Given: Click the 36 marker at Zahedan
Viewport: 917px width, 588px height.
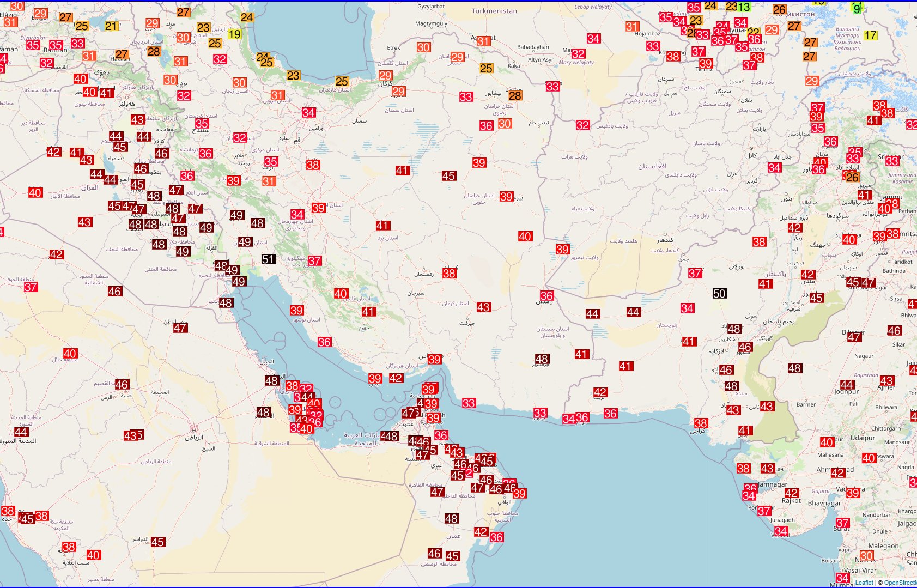Looking at the screenshot, I should coord(546,296).
